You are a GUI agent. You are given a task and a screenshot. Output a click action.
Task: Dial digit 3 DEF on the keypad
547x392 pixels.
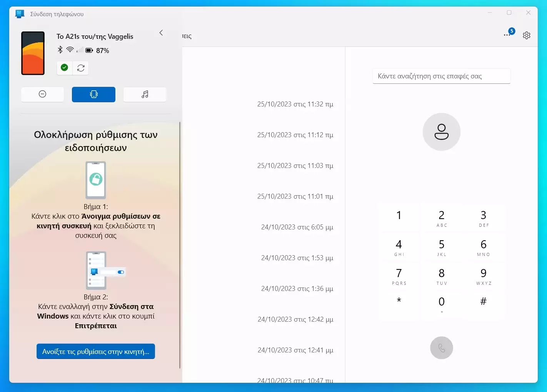click(484, 218)
